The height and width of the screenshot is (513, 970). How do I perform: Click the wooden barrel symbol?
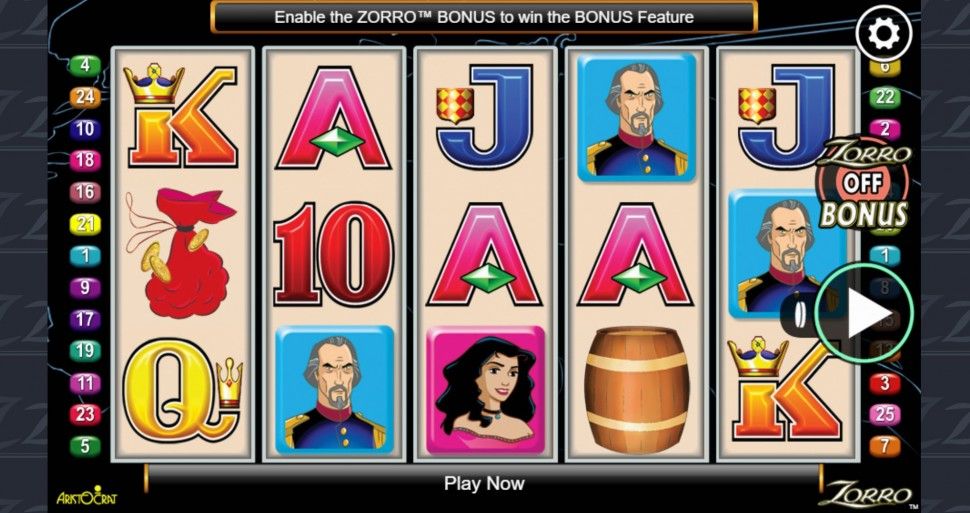[x=637, y=390]
